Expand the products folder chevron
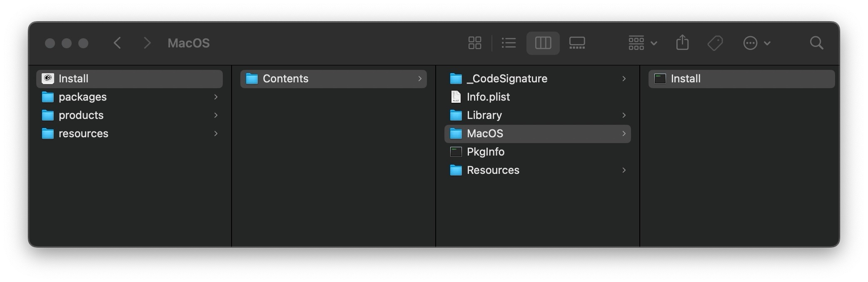This screenshot has height=282, width=868. click(x=216, y=115)
